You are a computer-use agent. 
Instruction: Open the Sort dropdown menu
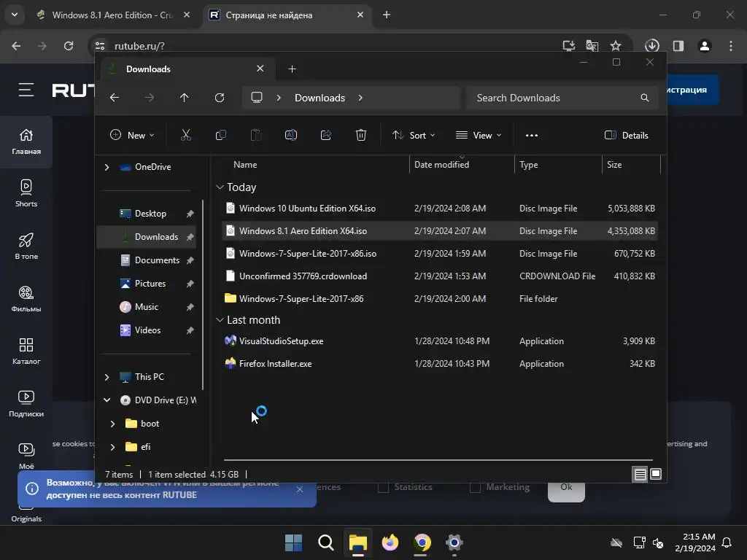pyautogui.click(x=414, y=135)
